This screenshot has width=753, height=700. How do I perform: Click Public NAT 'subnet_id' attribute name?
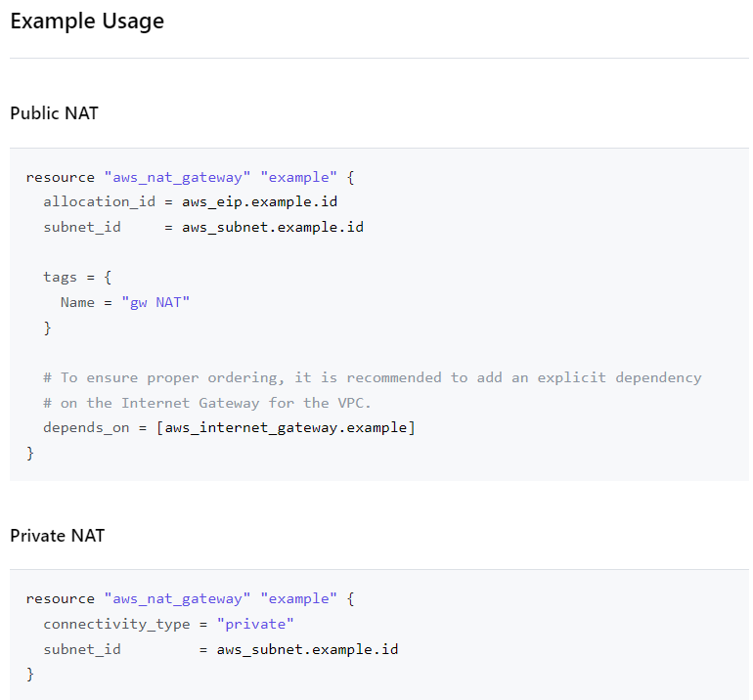81,227
